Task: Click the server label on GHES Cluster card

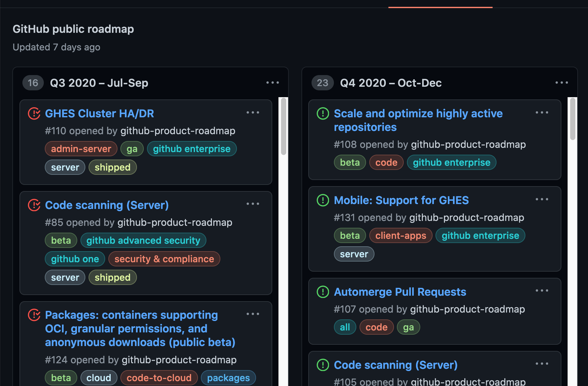Action: point(65,167)
